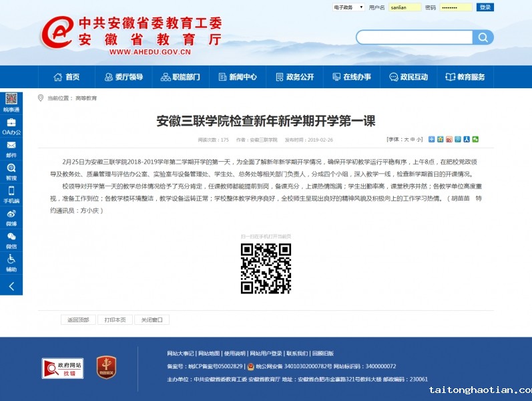Collapse the left sidebar with arrow chevron
This screenshot has height=401, width=532.
(11, 286)
